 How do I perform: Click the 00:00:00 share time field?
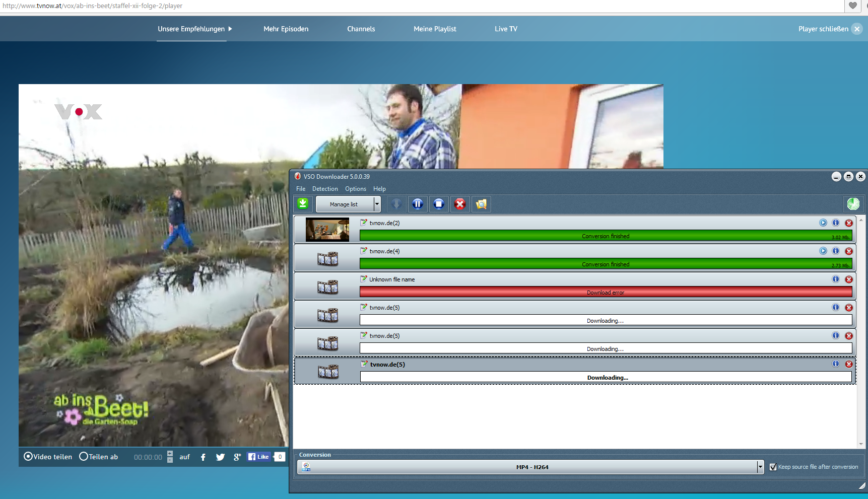click(x=148, y=457)
